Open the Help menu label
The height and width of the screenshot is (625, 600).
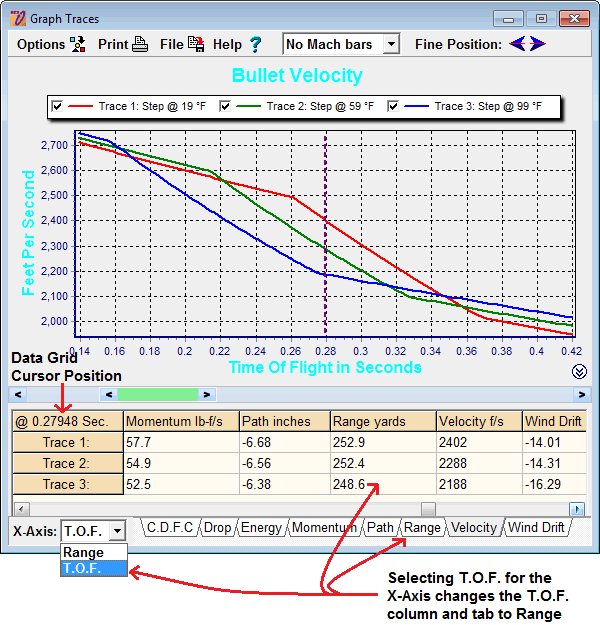[x=227, y=44]
